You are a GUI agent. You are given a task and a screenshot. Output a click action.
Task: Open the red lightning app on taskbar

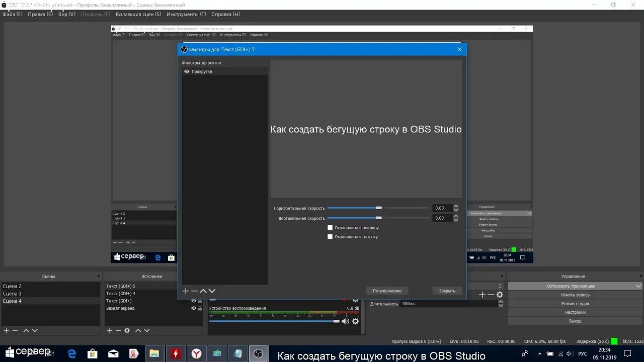176,354
